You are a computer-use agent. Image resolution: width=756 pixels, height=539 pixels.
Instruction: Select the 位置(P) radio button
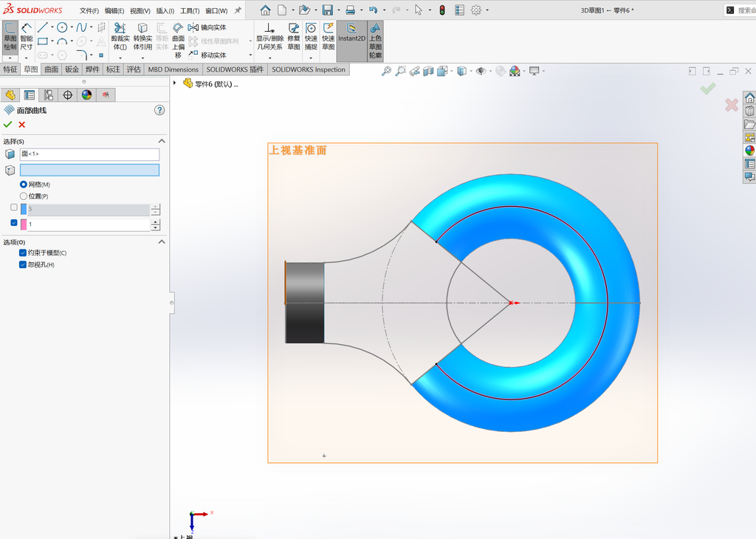pyautogui.click(x=23, y=196)
